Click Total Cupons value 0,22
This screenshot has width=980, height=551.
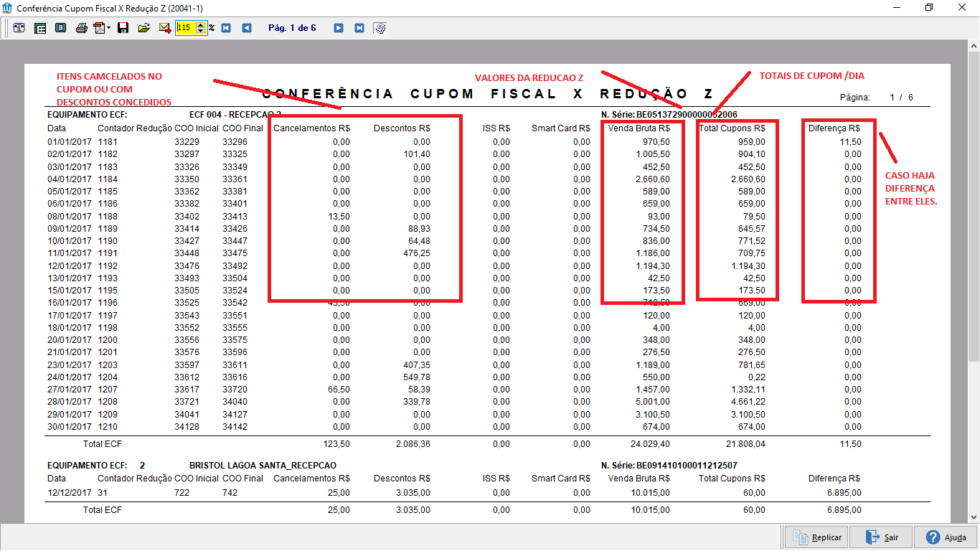(756, 377)
